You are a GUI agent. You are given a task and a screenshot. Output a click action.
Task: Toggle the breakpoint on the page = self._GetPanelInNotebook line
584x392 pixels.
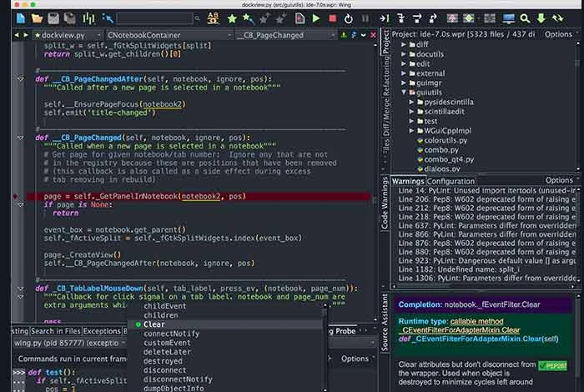point(15,196)
